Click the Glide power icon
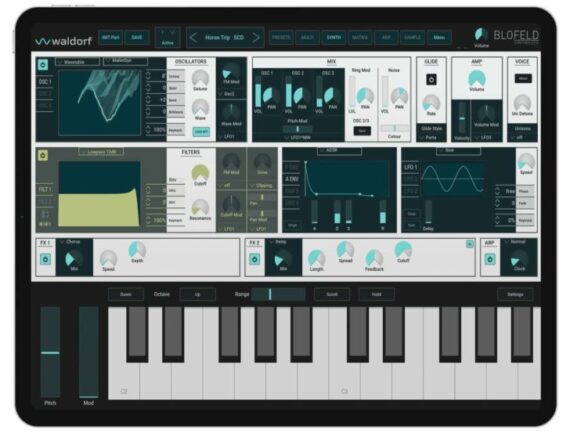 point(431,79)
